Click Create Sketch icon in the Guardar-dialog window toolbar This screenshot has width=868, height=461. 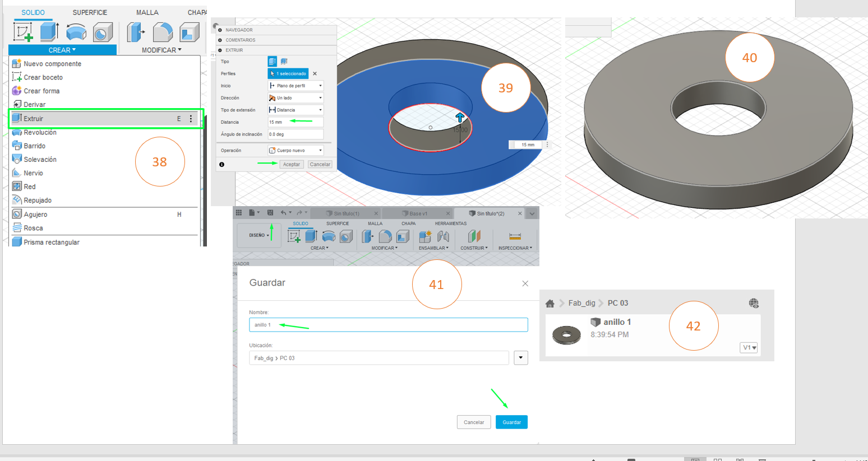coord(294,236)
